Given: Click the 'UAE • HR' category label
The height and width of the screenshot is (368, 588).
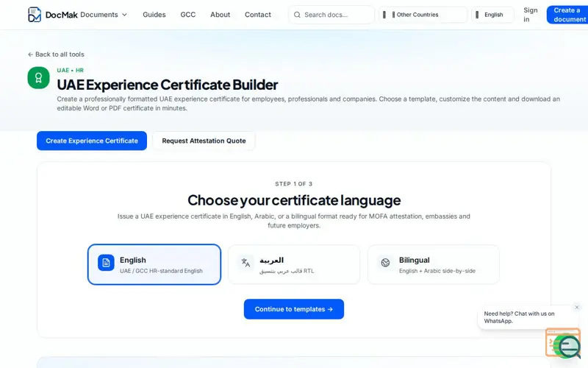Looking at the screenshot, I should coord(71,70).
